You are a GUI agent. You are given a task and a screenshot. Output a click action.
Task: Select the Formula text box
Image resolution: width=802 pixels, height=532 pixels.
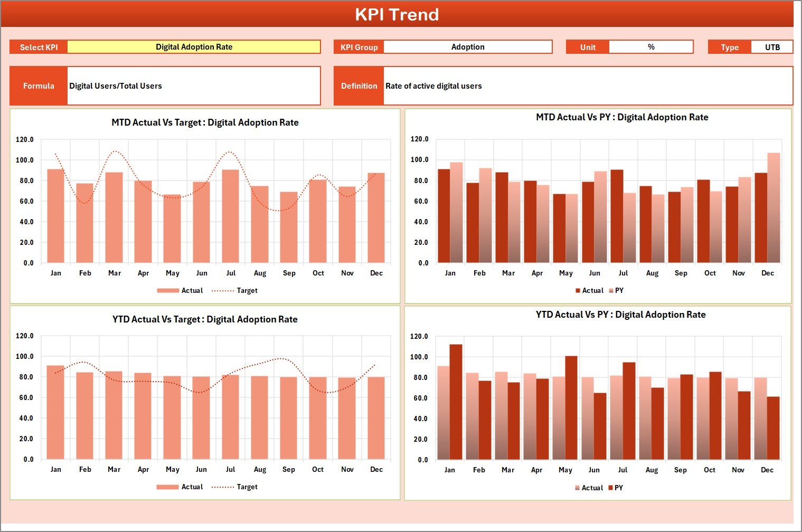[194, 85]
